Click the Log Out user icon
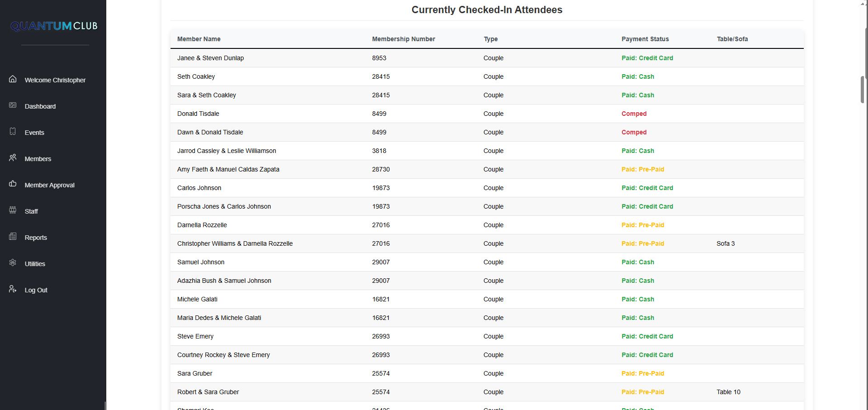The image size is (868, 410). click(13, 289)
